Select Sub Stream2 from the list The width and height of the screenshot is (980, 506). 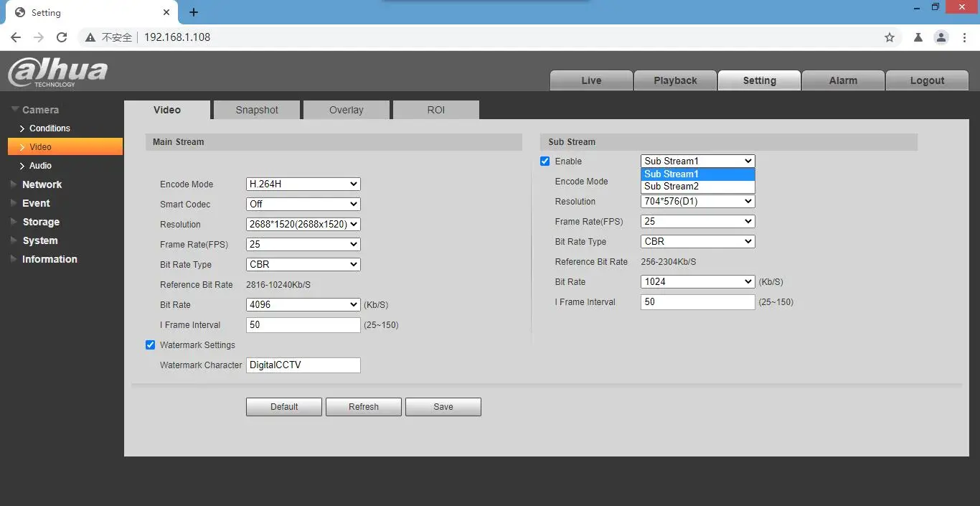(x=697, y=187)
